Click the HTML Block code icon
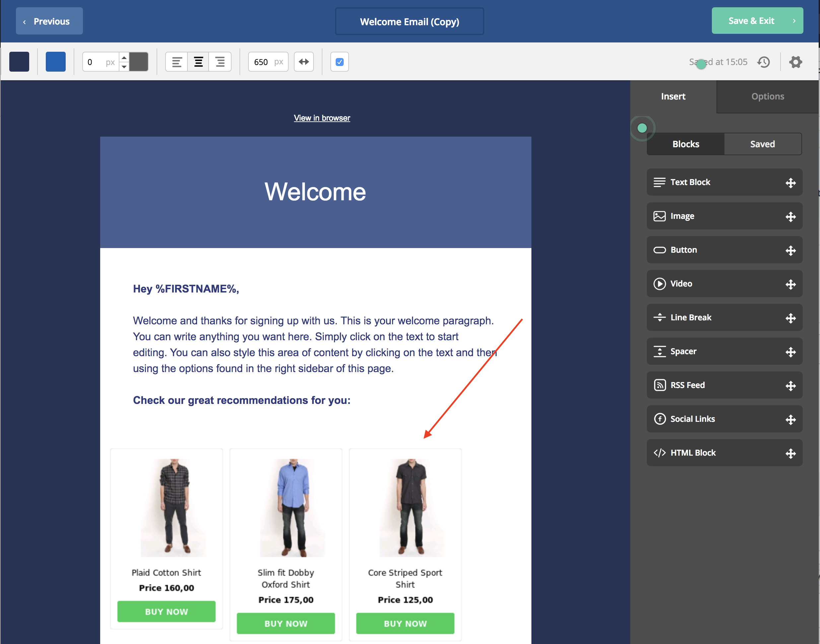The image size is (820, 644). click(x=659, y=453)
